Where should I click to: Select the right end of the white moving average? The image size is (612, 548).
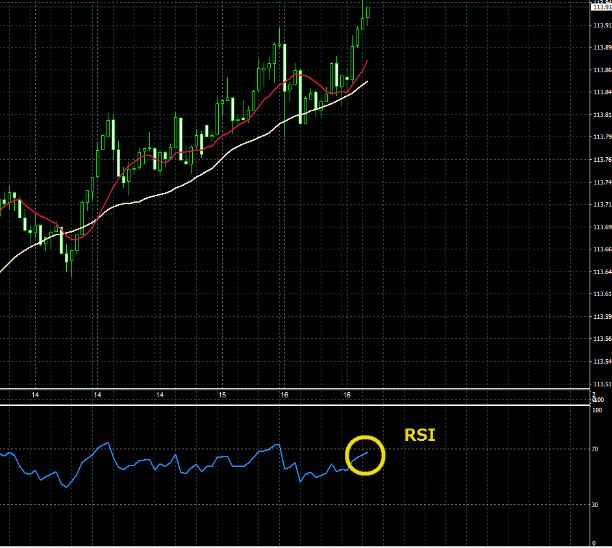(367, 80)
